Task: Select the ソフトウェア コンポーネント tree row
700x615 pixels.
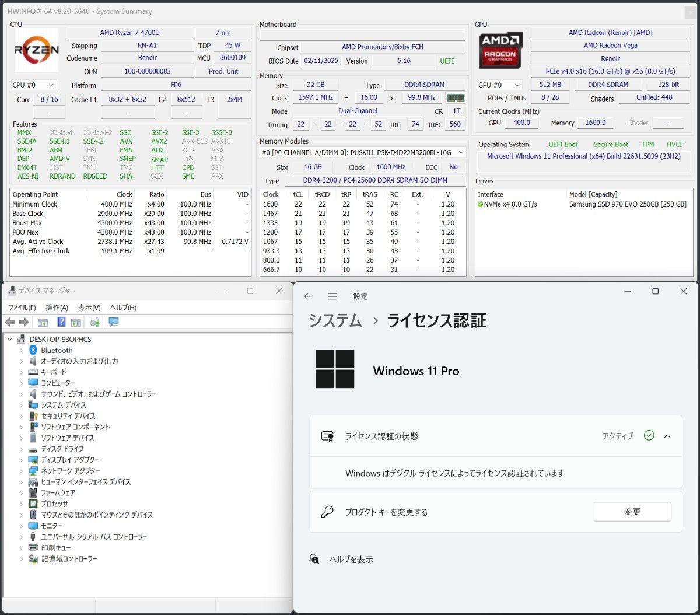Action: [x=75, y=427]
